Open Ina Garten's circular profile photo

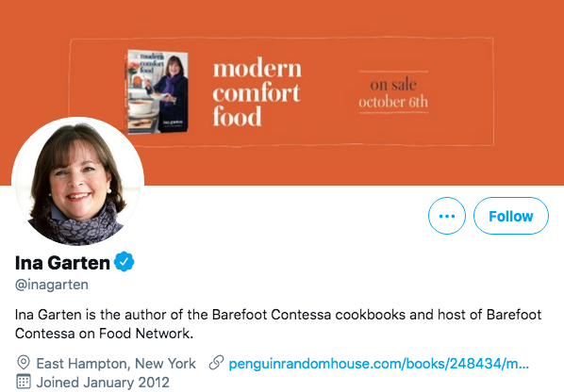(x=77, y=182)
